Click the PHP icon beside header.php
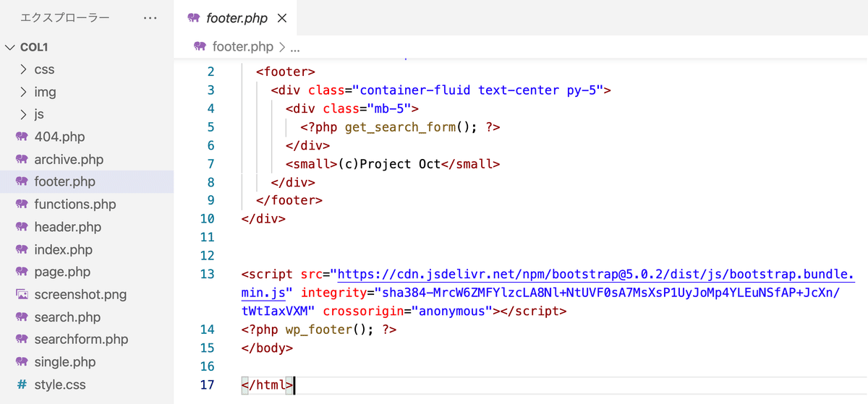 pyautogui.click(x=22, y=227)
